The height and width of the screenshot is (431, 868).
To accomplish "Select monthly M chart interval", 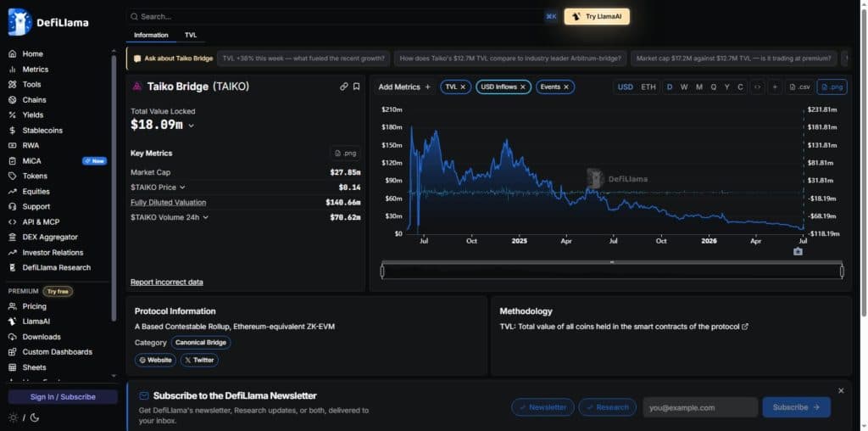I will tap(699, 87).
